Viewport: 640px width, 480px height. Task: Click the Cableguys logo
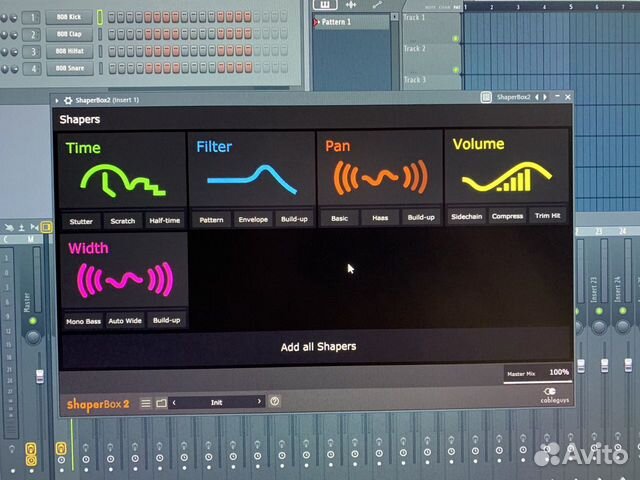click(554, 396)
